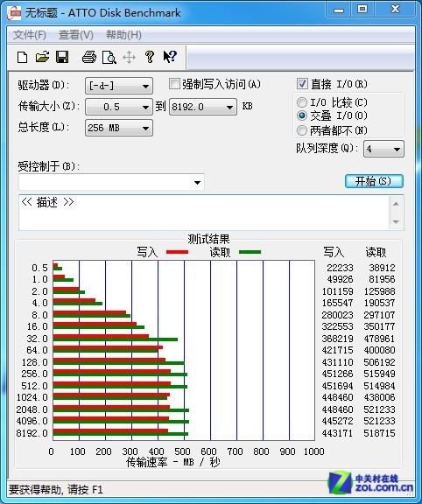Click the 开始(S) start button
Screen dimensions: 422x504
(x=374, y=181)
